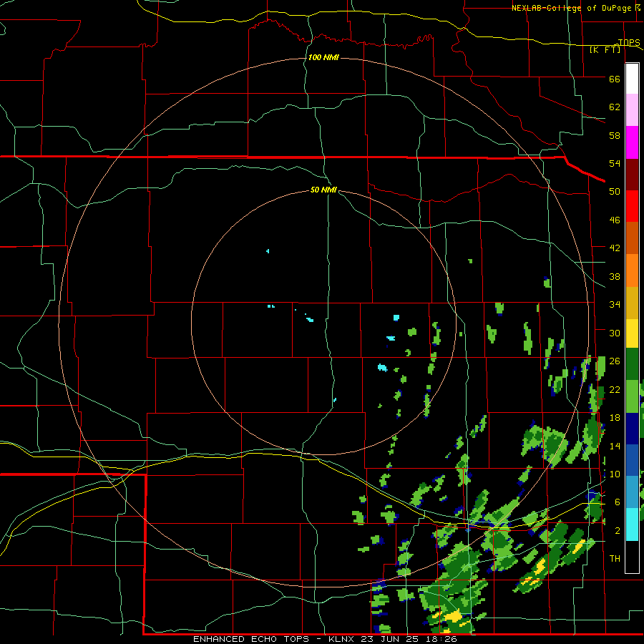This screenshot has height=644, width=644.
Task: Click the 50 NMI range ring label
Action: click(323, 190)
